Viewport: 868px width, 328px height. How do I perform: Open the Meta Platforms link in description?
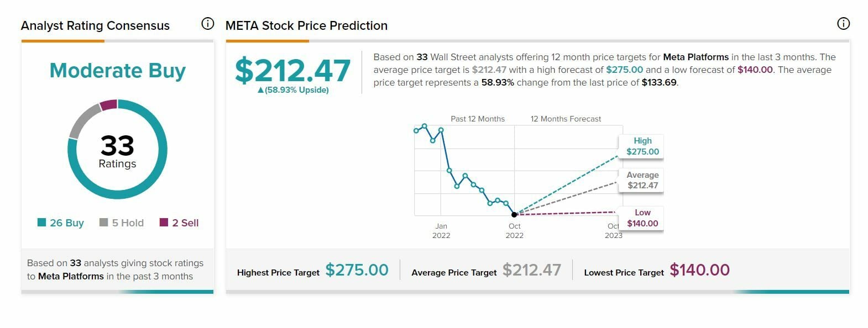pyautogui.click(x=696, y=57)
